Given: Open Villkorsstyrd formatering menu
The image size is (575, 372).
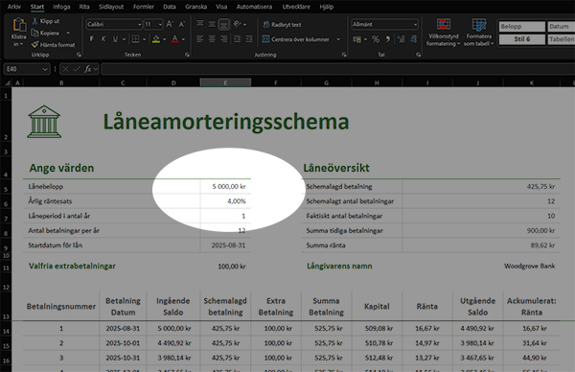Looking at the screenshot, I should coord(443,32).
